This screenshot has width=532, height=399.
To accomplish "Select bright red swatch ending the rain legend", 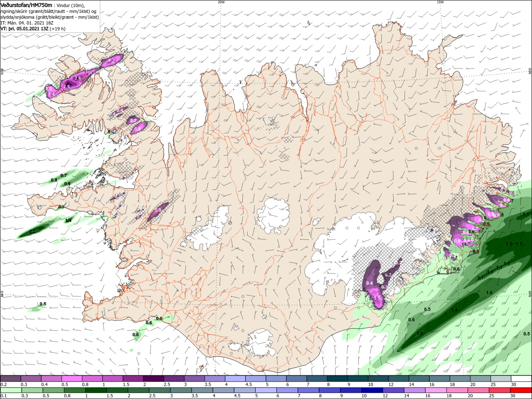I will tap(521, 390).
